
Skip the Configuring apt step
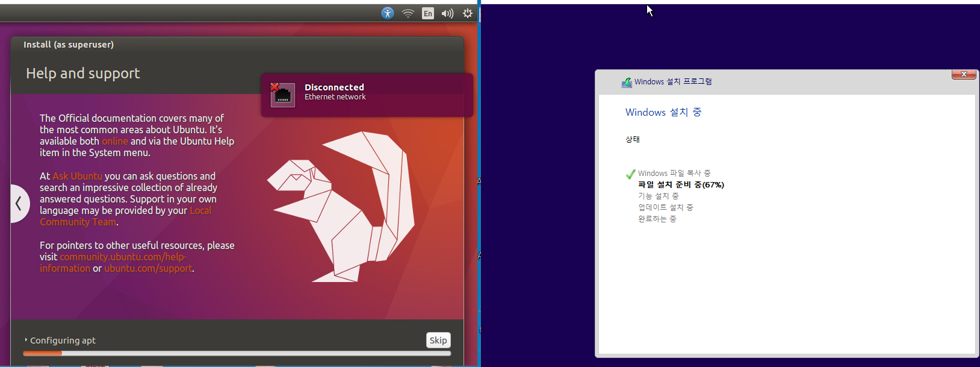pos(438,340)
